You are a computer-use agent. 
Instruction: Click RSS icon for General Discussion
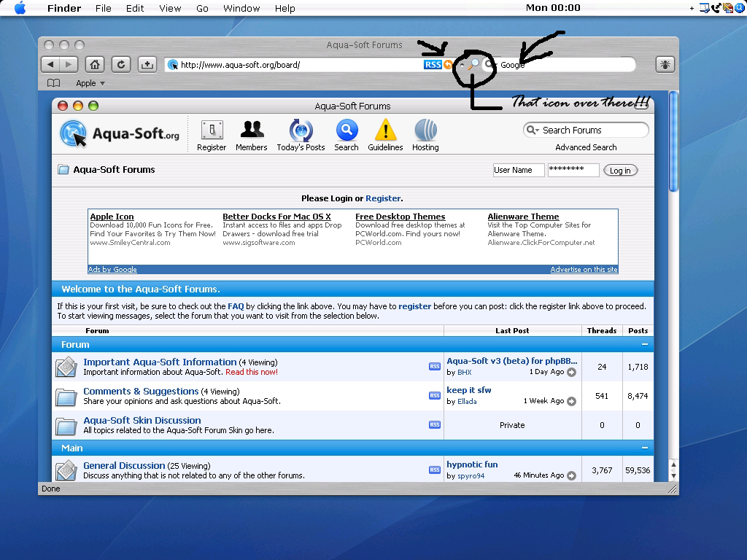tap(435, 470)
